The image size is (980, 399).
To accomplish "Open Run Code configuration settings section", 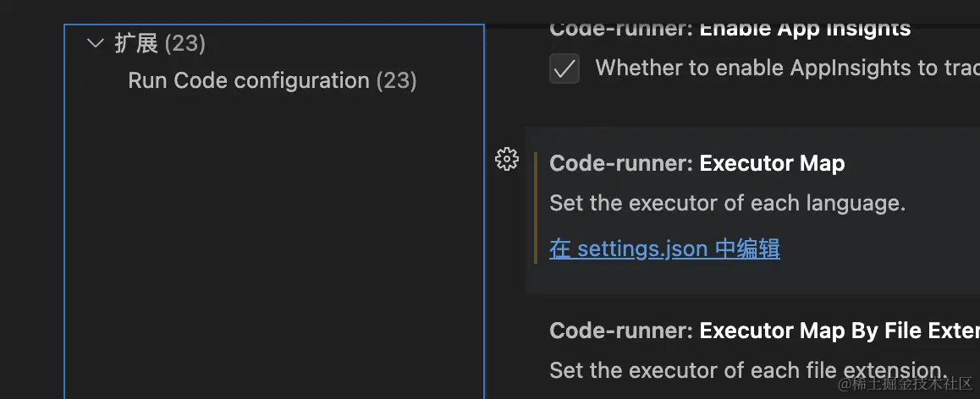I will pos(248,80).
